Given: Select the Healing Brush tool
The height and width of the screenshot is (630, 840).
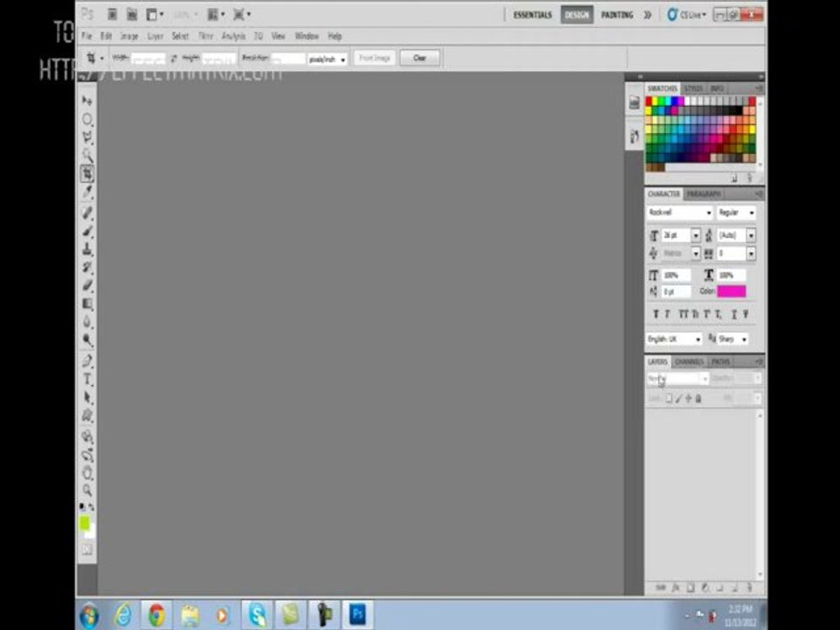Looking at the screenshot, I should point(87,213).
